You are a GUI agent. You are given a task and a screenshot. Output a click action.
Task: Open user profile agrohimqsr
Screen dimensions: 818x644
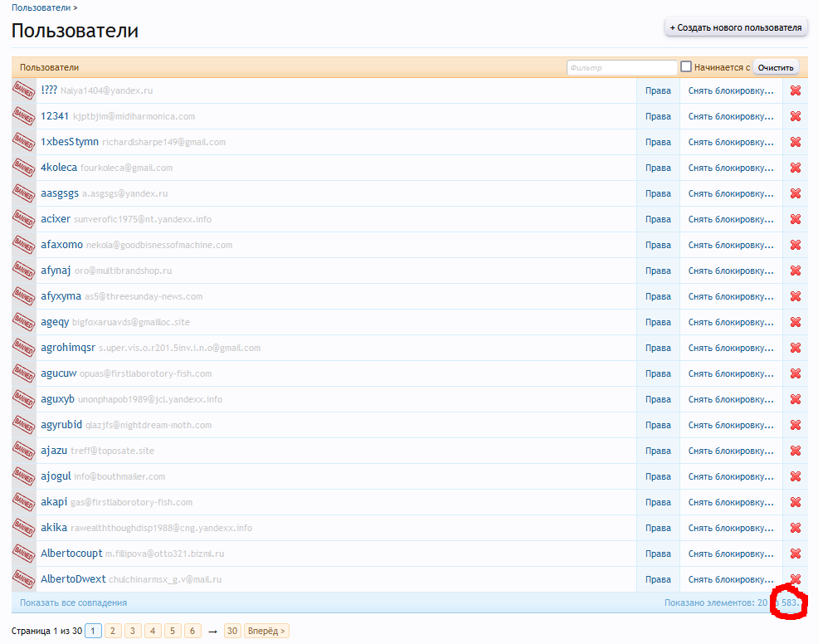tap(68, 348)
